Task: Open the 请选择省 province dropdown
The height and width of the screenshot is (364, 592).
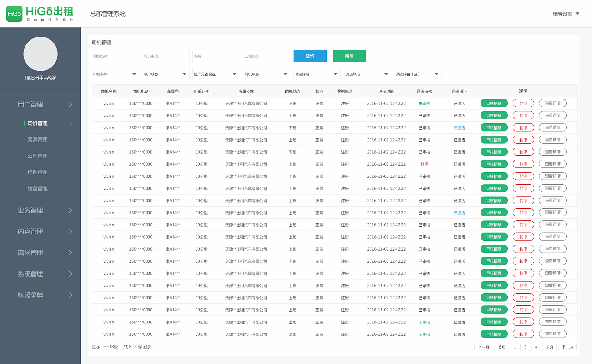Action: 317,74
